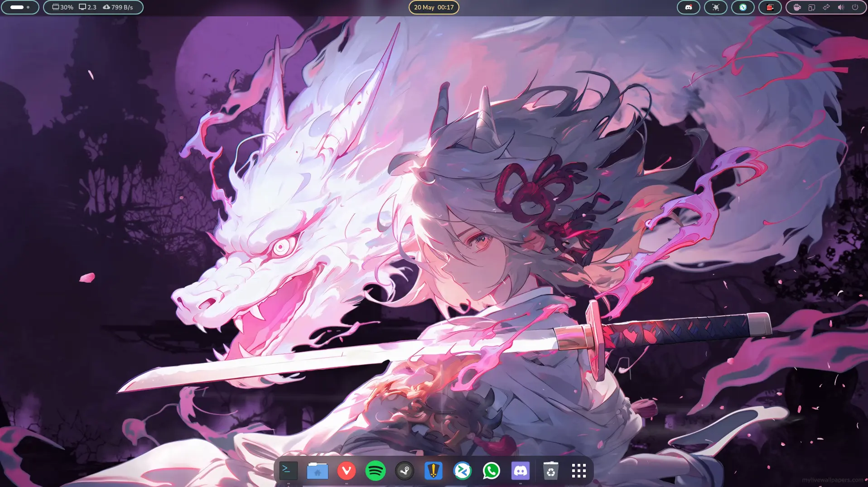This screenshot has width=868, height=487.
Task: Open Discord from the dock
Action: pyautogui.click(x=521, y=471)
